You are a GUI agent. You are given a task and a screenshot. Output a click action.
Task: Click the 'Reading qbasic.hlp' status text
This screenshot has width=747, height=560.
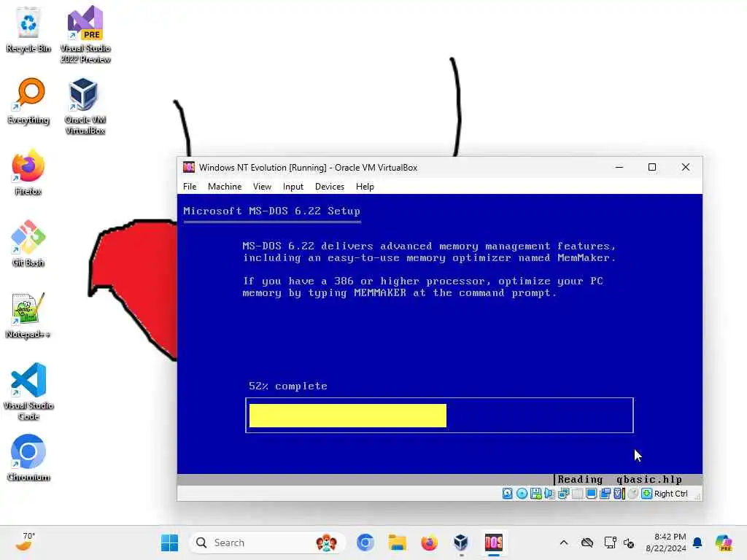click(620, 480)
